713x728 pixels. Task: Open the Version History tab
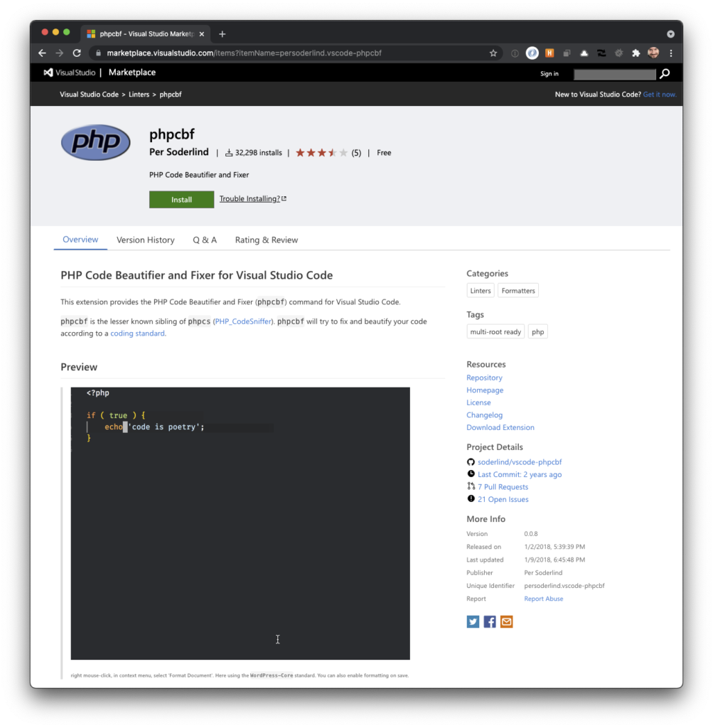pyautogui.click(x=145, y=240)
